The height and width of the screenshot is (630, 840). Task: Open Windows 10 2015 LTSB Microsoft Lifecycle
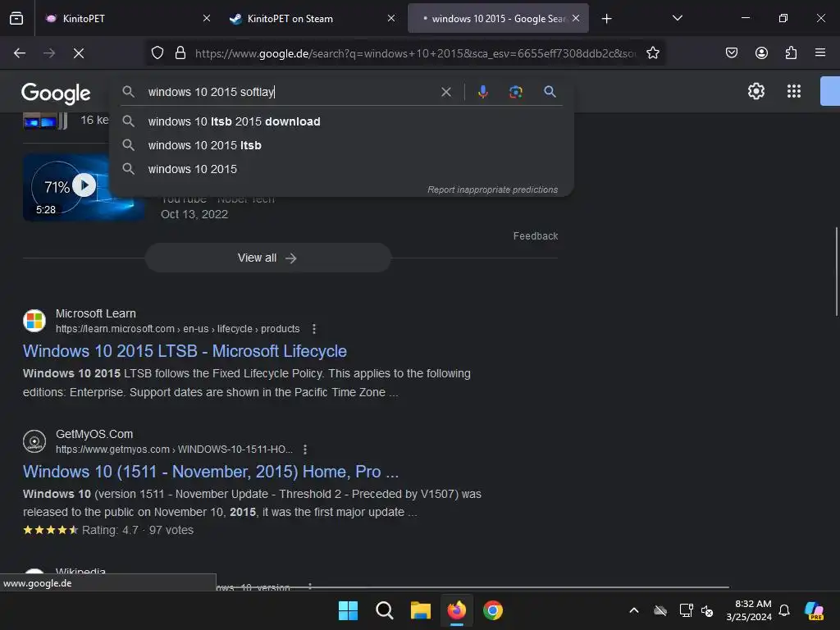point(185,351)
